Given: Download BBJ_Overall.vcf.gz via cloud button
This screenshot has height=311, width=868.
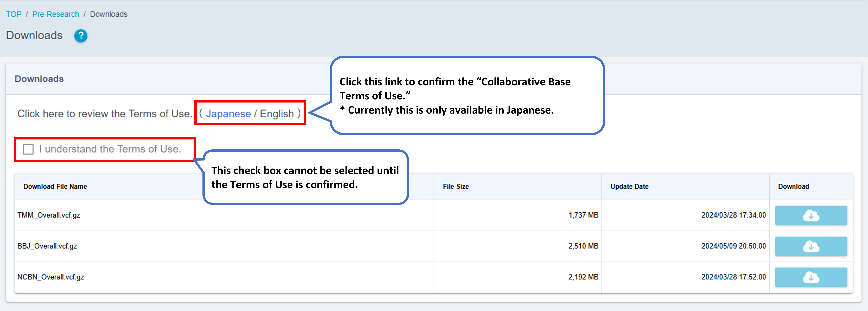Looking at the screenshot, I should 811,246.
